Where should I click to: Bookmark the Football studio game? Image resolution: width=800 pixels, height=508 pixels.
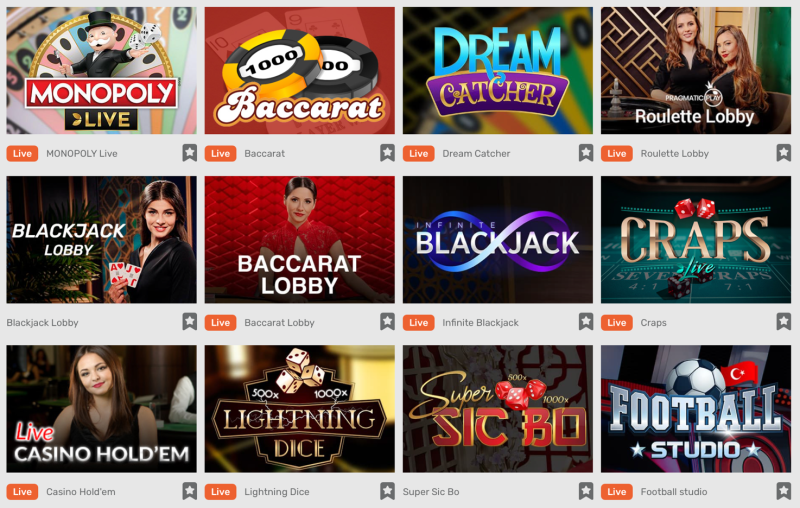click(x=784, y=491)
